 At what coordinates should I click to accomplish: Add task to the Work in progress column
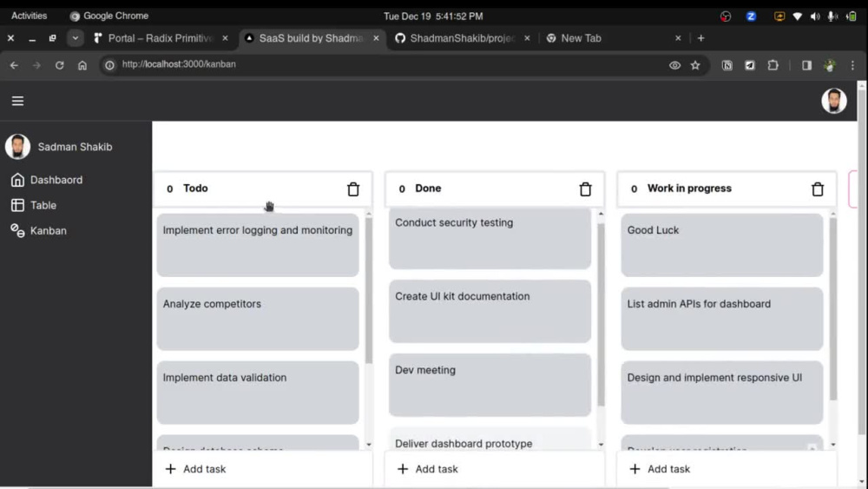660,469
